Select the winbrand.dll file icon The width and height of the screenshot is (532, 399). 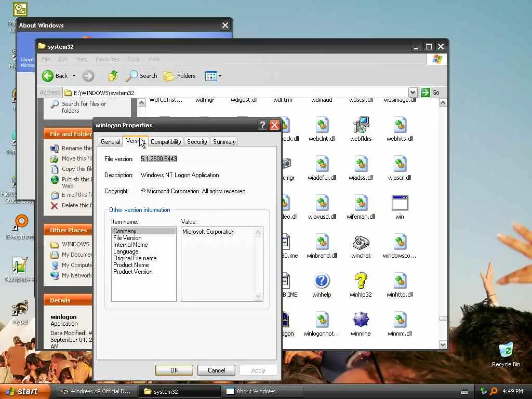click(322, 242)
